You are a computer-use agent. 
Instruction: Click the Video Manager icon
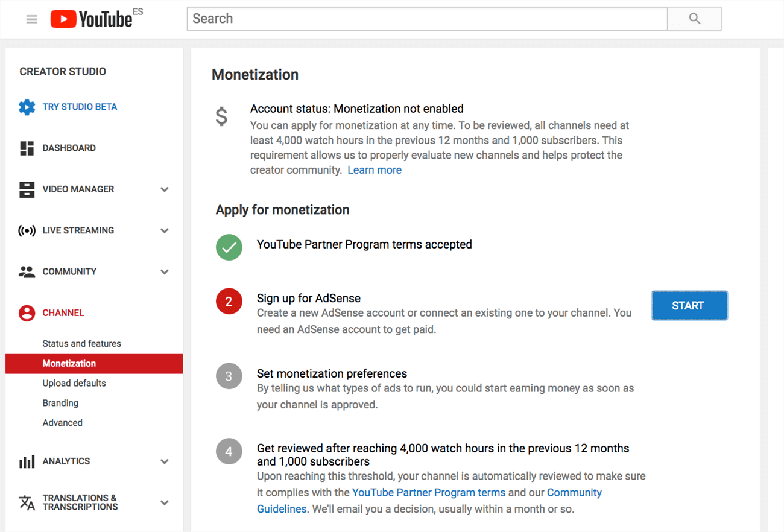[x=27, y=189]
